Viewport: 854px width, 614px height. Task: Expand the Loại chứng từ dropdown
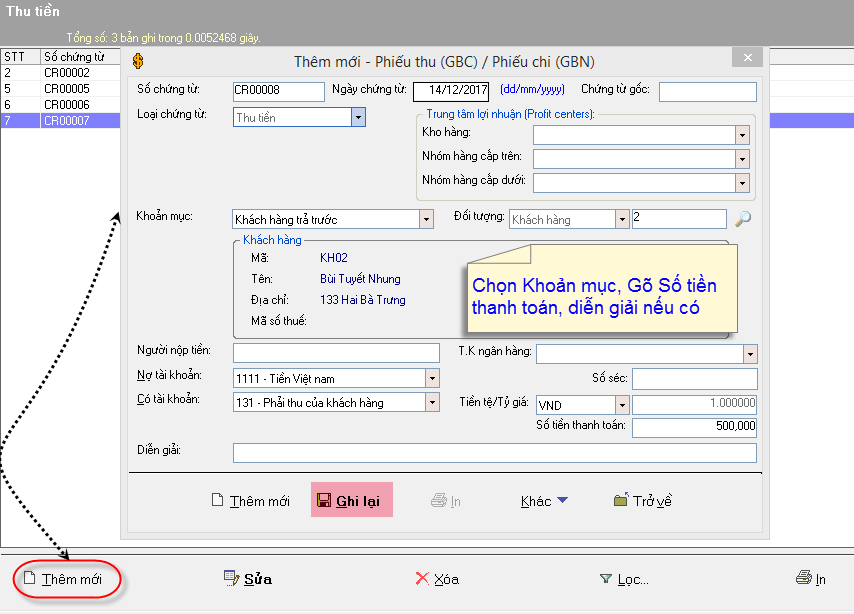[358, 117]
